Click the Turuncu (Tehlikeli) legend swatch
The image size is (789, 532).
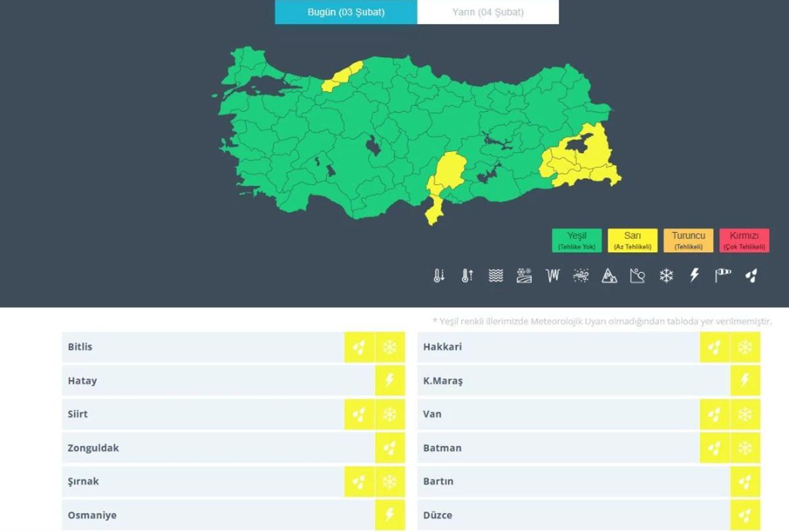point(688,241)
